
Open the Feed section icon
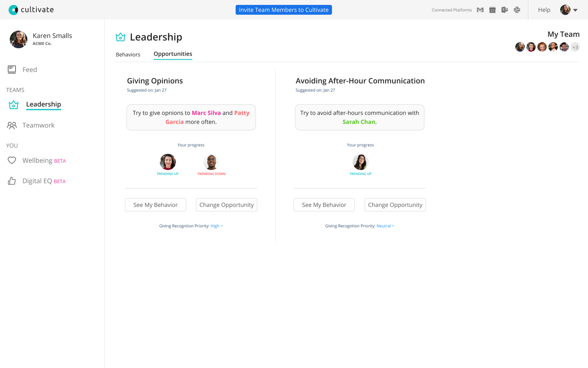pos(12,70)
